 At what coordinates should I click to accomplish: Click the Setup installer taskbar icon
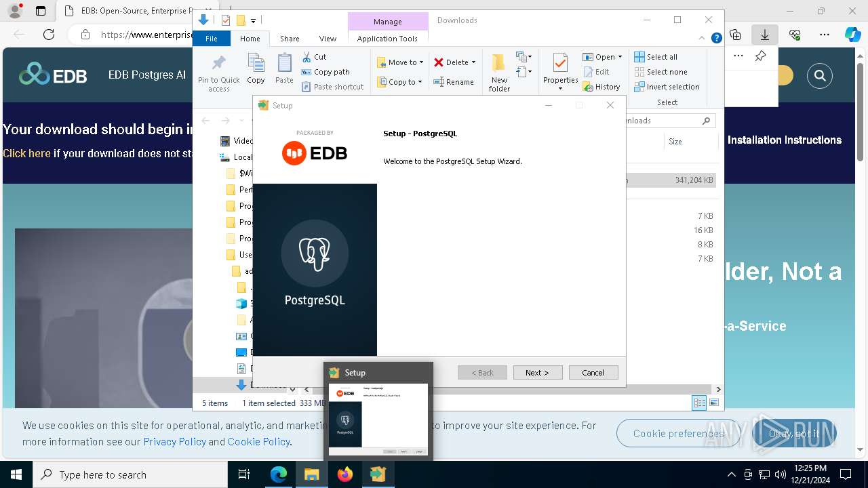point(378,474)
